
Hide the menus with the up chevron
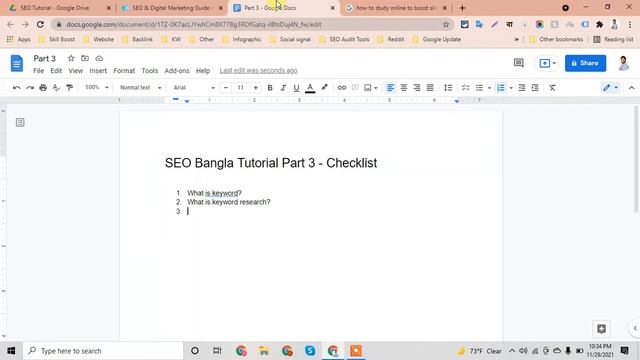click(x=631, y=87)
